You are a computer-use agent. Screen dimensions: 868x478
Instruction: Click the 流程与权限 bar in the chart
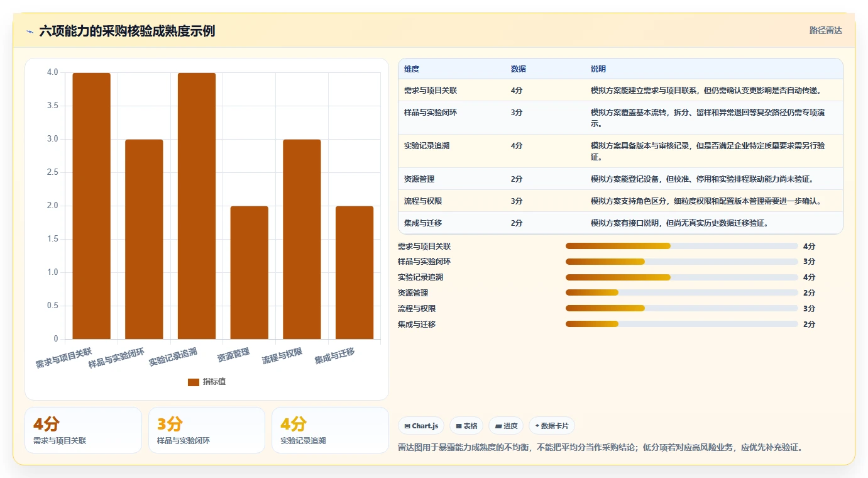[302, 239]
